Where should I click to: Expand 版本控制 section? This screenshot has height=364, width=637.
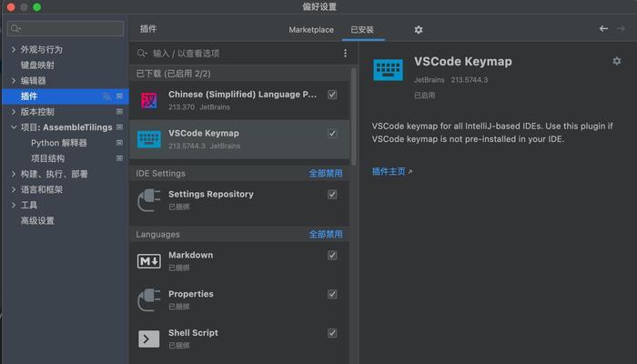point(14,111)
